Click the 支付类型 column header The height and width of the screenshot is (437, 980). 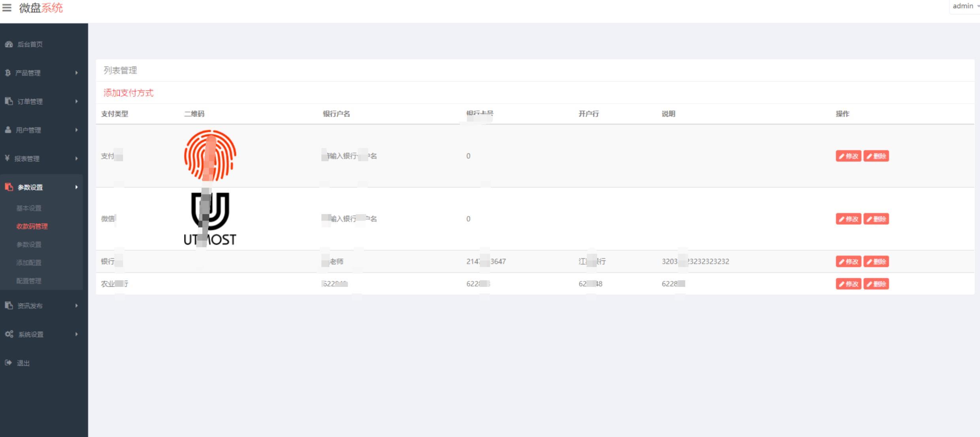115,114
